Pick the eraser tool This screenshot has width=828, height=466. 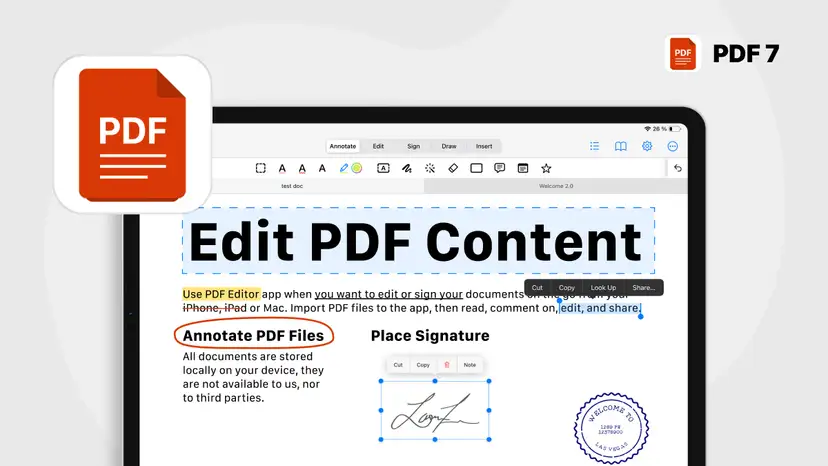(452, 169)
